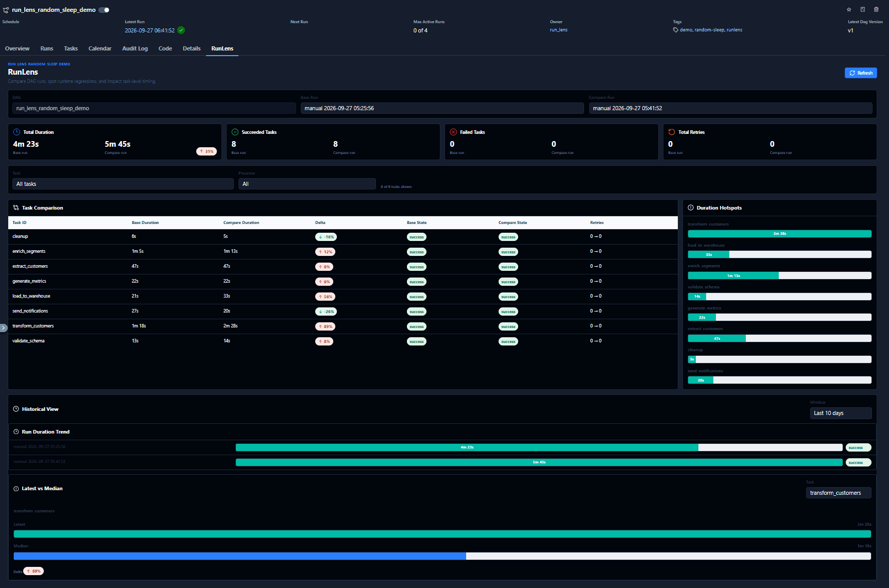Open the Last 10 days window dropdown

(841, 413)
